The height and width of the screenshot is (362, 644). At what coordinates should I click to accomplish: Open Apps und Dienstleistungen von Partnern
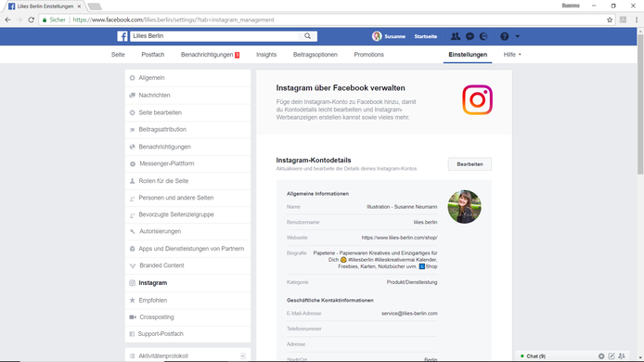(x=187, y=249)
